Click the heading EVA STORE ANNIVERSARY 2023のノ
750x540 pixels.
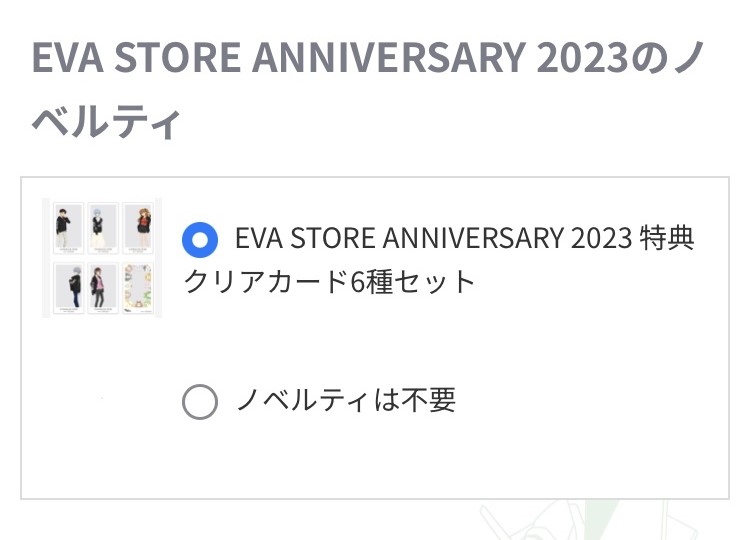(368, 58)
